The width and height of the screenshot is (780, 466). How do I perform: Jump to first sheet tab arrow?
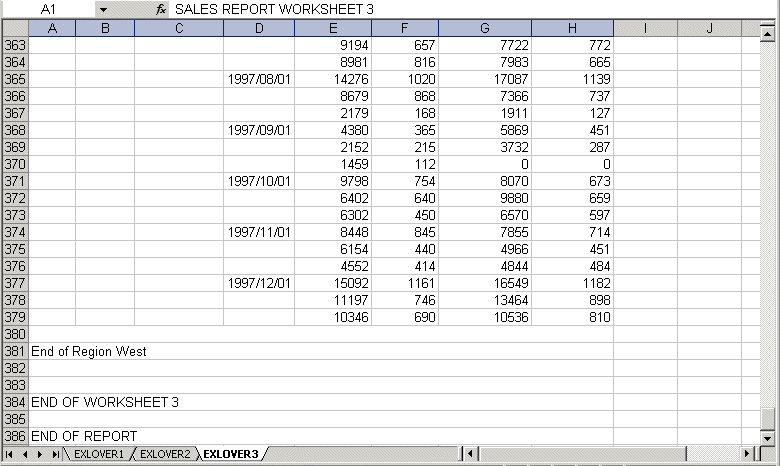click(9, 454)
